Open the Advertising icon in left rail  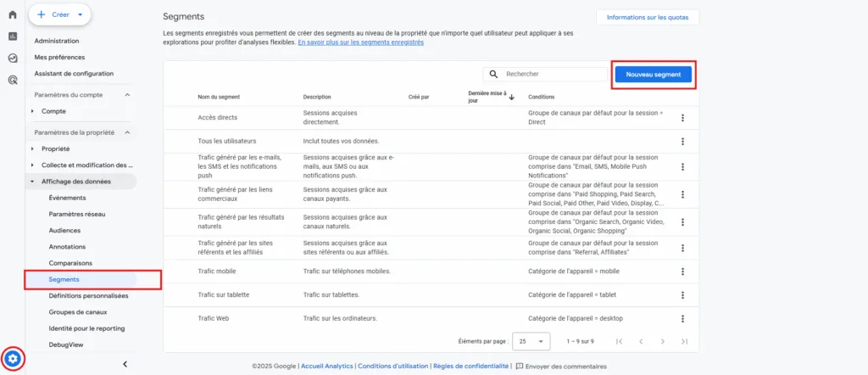13,80
